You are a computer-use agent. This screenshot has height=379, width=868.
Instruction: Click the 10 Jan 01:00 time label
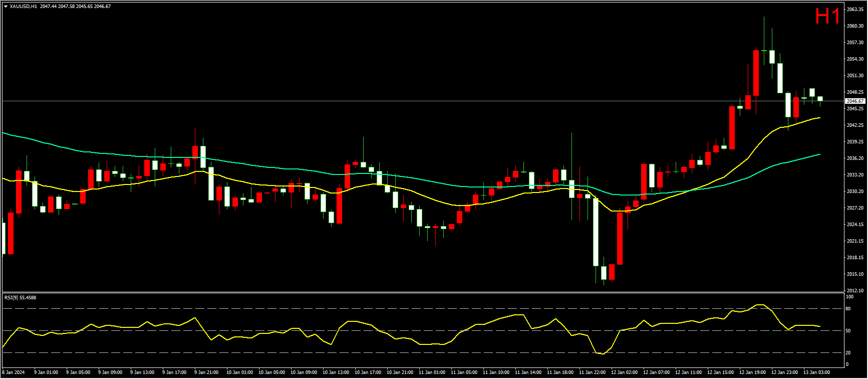pyautogui.click(x=239, y=372)
